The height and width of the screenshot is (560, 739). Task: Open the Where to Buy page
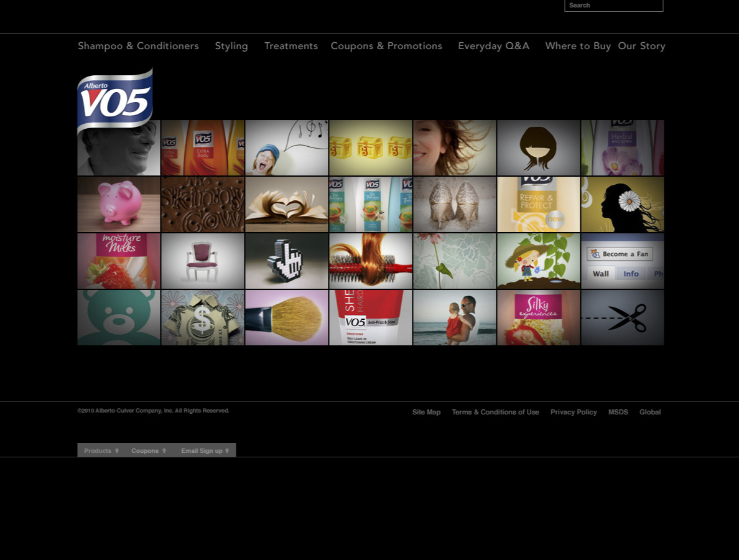point(578,45)
